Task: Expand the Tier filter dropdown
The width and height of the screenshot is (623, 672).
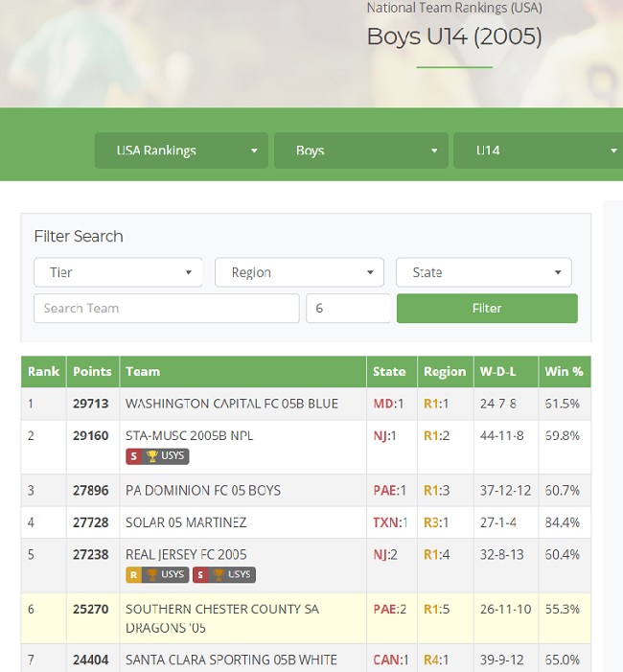Action: pos(118,272)
